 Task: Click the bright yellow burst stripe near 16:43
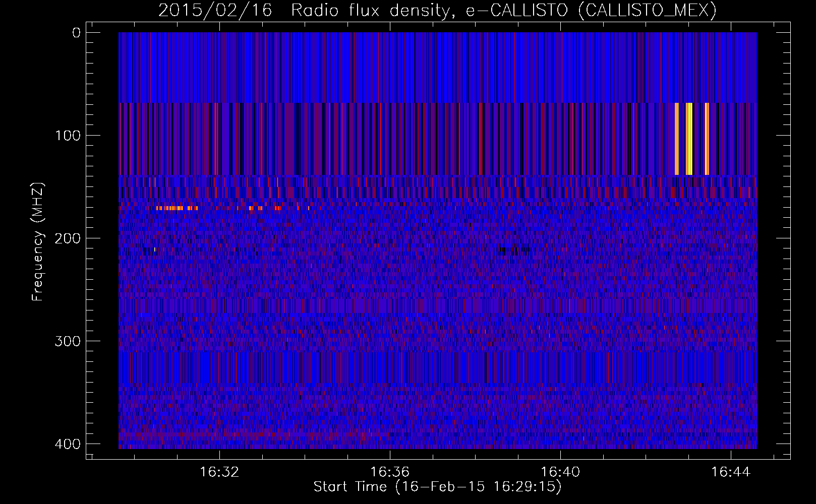pyautogui.click(x=689, y=139)
